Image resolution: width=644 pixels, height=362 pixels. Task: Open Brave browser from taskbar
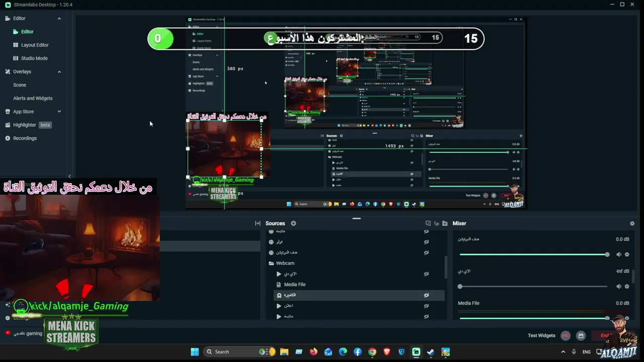[387, 351]
